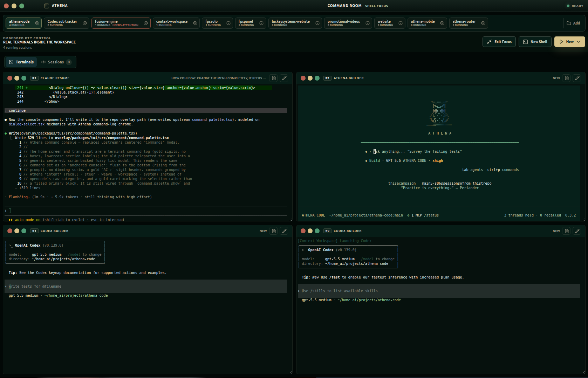Click the yellow dot on Athena Builder panel

tap(310, 78)
